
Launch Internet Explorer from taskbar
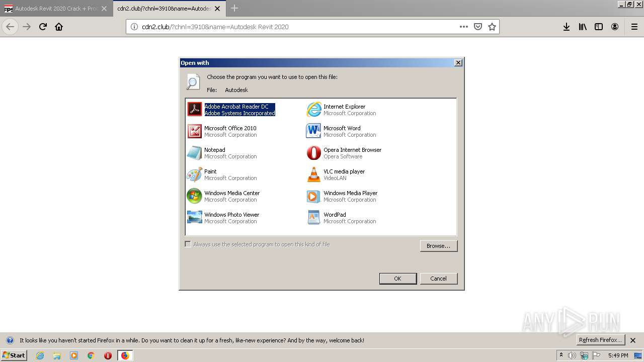[40, 355]
